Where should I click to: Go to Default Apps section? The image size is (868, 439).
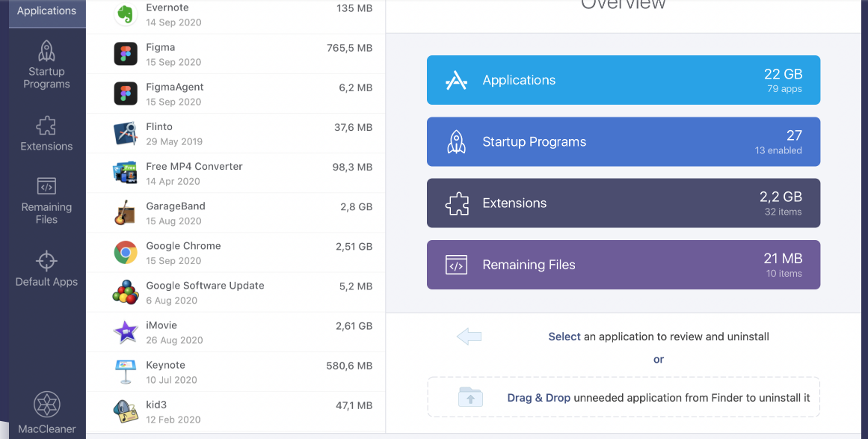point(46,268)
